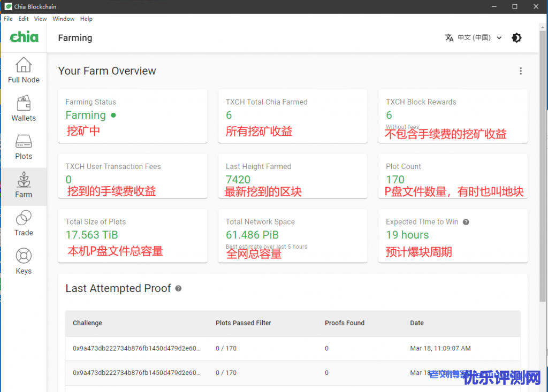
Task: Click the Chia Blockchain title bar icon
Action: coord(8,6)
